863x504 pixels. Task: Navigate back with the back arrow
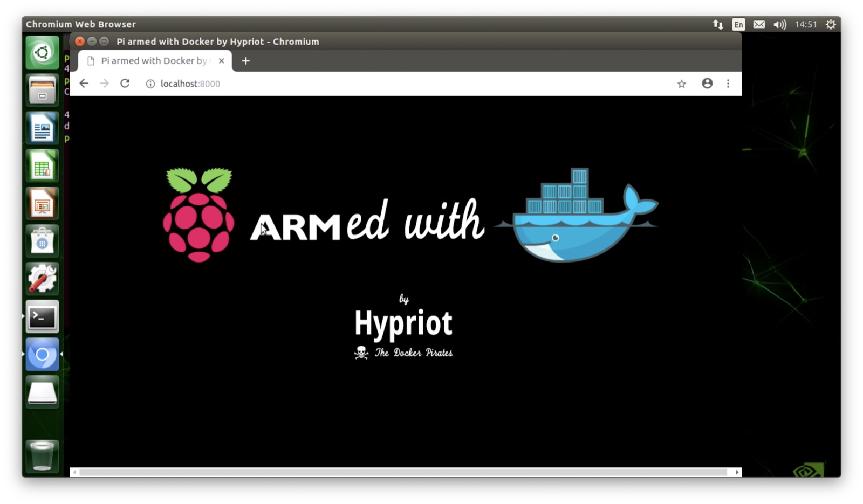point(84,84)
